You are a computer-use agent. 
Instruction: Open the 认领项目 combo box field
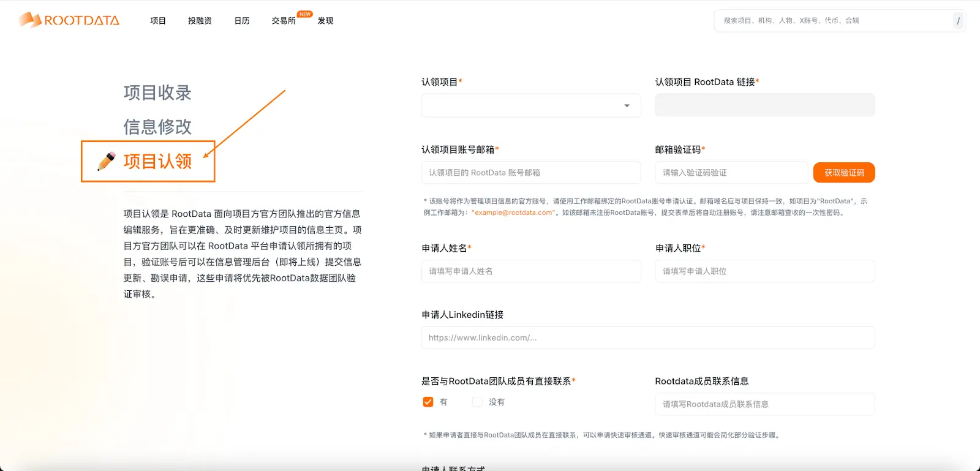521,106
